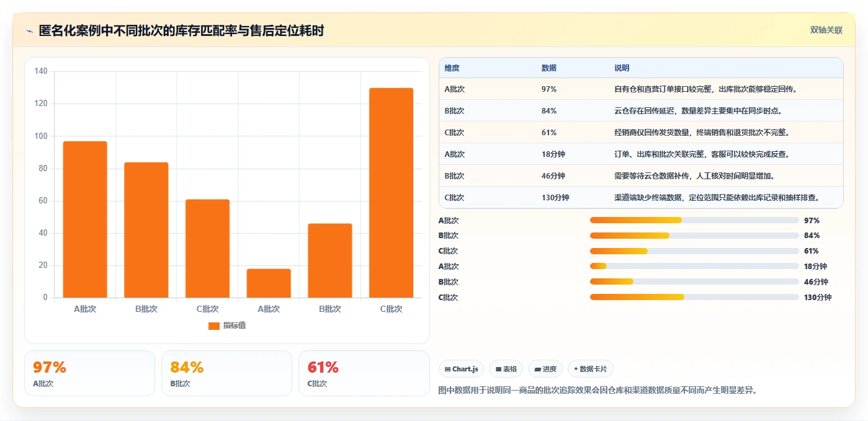Image resolution: width=868 pixels, height=421 pixels.
Task: Click the dashboard title 匿名化案例中不同批次的库存匹配率
Action: [181, 31]
